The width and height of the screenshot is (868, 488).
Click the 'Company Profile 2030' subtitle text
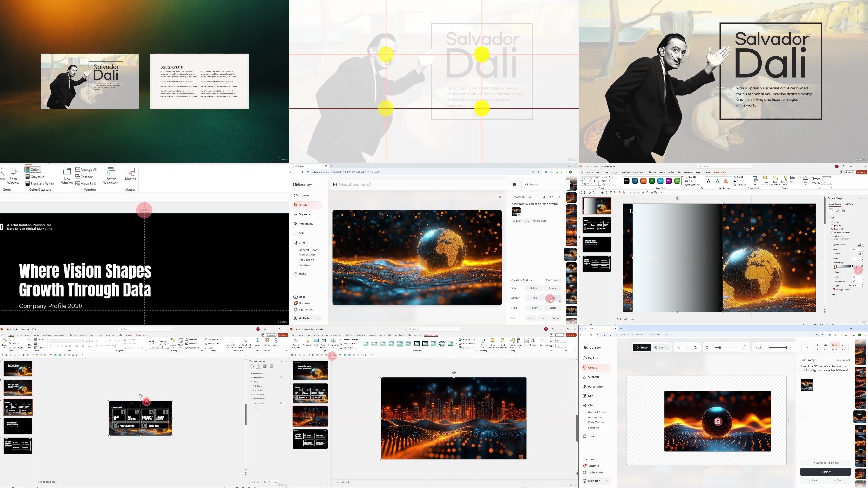point(51,306)
